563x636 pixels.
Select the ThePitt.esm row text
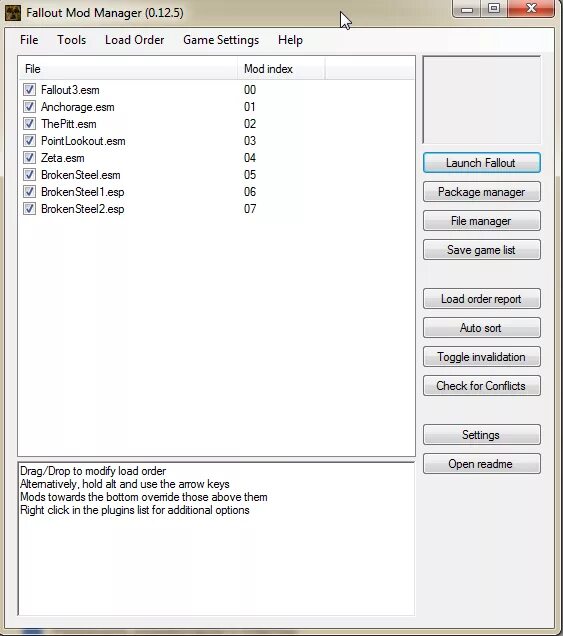point(69,124)
